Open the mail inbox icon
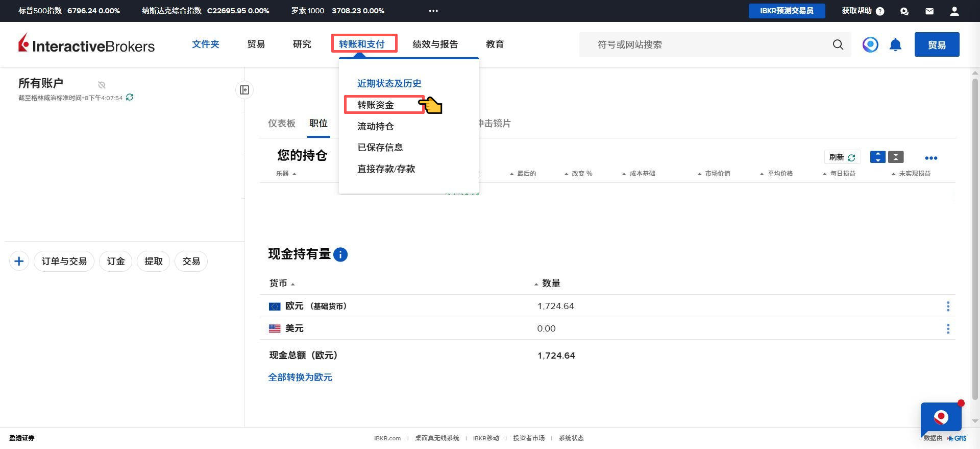 (x=929, y=11)
